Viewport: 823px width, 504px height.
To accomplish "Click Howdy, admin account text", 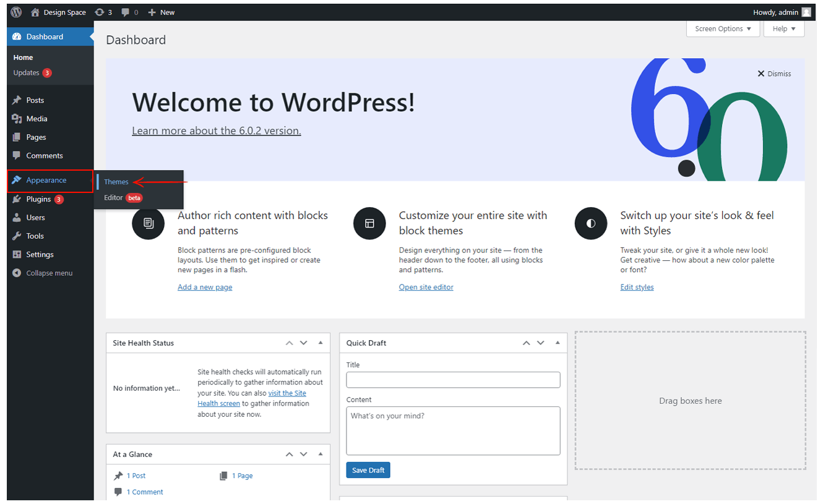I will tap(775, 12).
